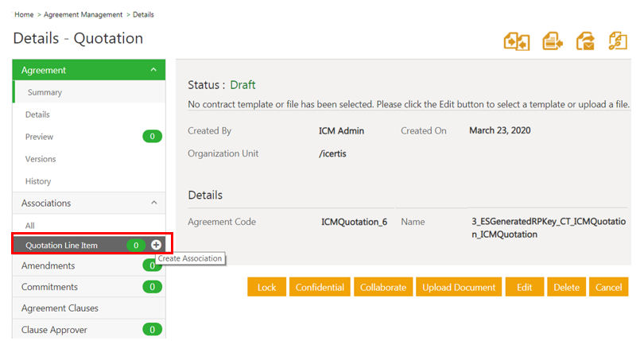
Task: Click the compare documents icon
Action: 517,41
